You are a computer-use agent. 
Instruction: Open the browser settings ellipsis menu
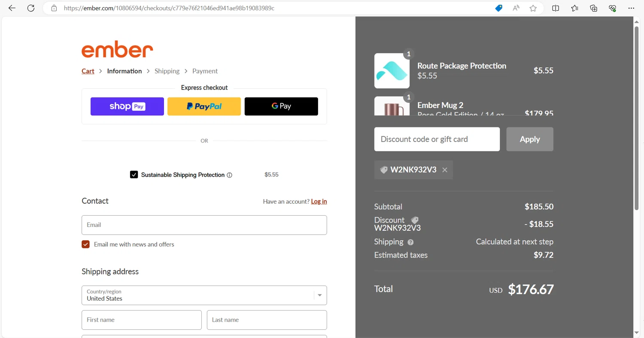[x=631, y=8]
